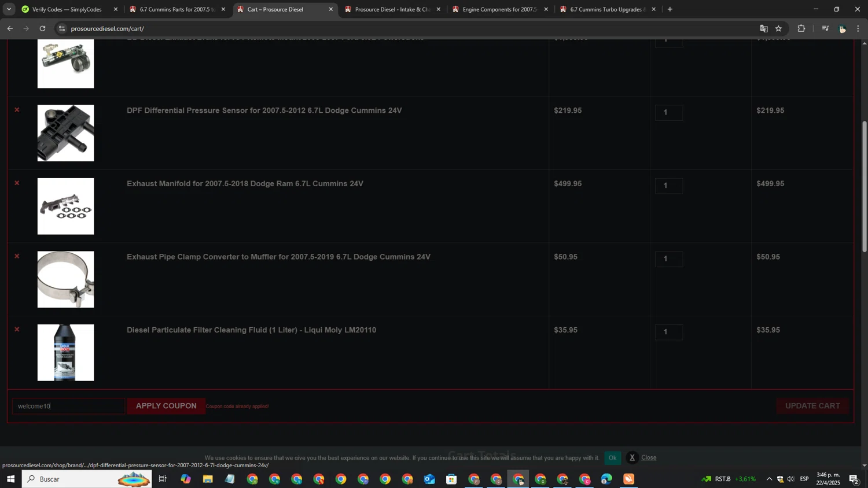Image resolution: width=868 pixels, height=488 pixels.
Task: Open the volume control in system tray
Action: point(790,479)
